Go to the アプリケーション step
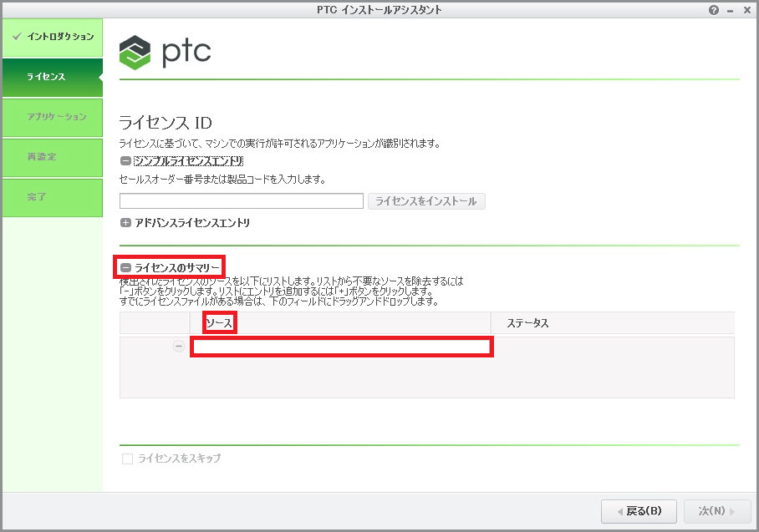The image size is (759, 532). tap(53, 118)
